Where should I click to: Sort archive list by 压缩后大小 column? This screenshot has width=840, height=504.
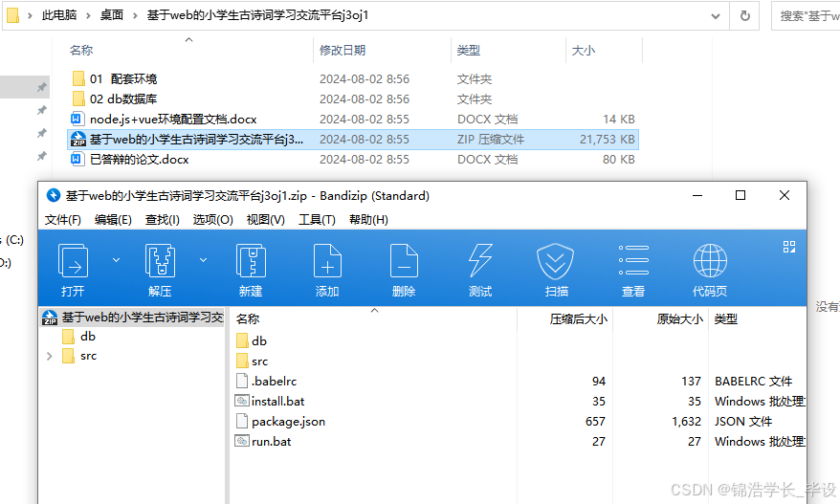click(x=578, y=319)
